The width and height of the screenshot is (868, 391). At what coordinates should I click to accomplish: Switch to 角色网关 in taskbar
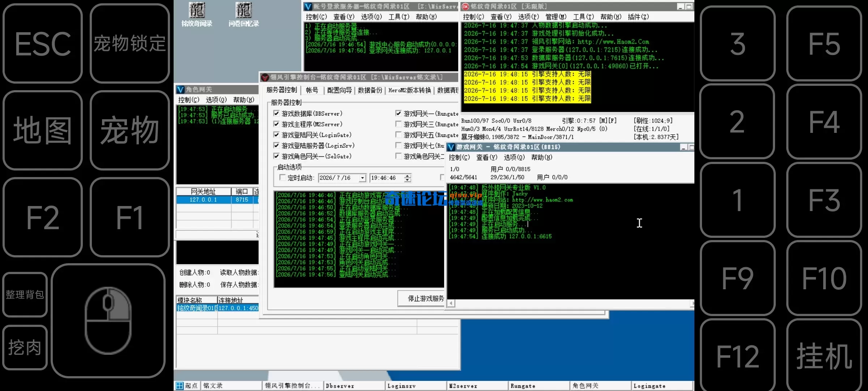(x=600, y=386)
